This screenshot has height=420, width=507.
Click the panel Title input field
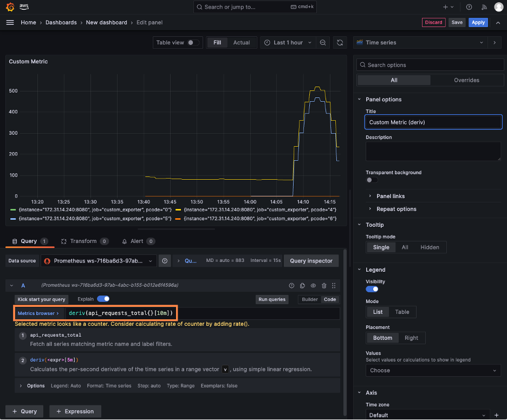click(x=433, y=122)
